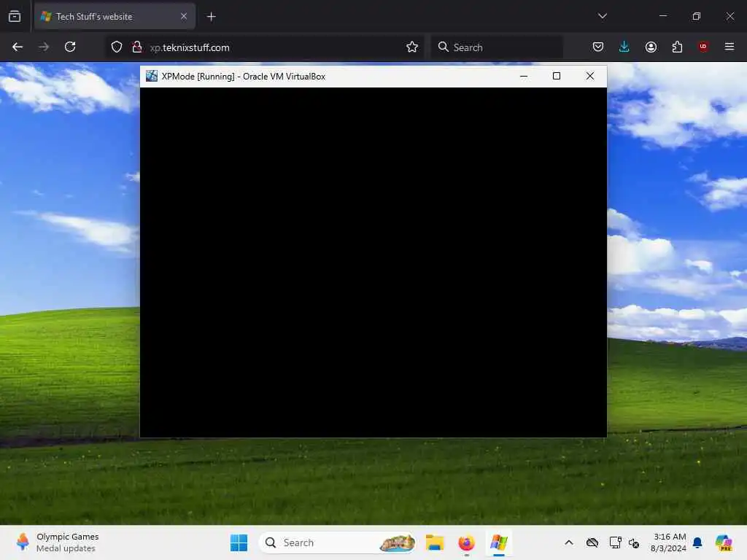Show the Firefox downloads panel
The height and width of the screenshot is (560, 747).
point(624,47)
